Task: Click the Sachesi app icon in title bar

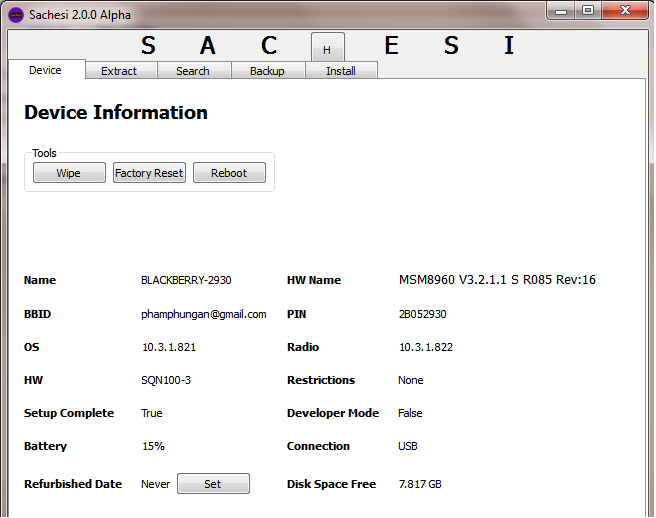Action: [x=16, y=15]
